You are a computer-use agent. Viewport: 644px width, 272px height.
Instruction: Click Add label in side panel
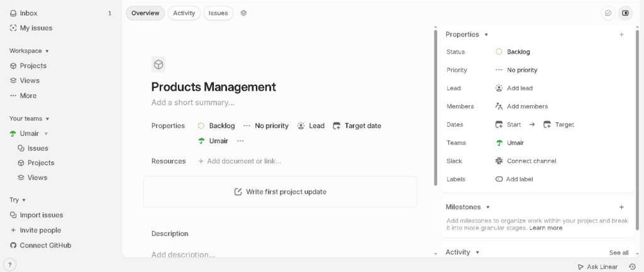(514, 179)
